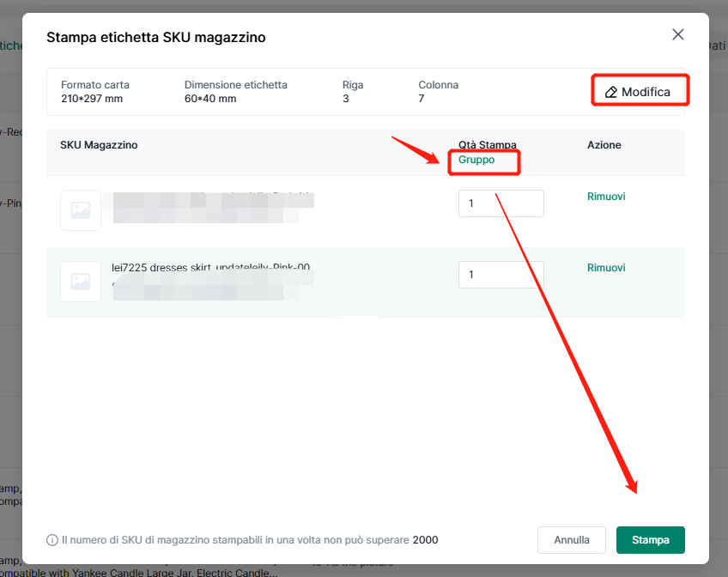Remove the lei7225 dresses skirt row

pos(606,268)
